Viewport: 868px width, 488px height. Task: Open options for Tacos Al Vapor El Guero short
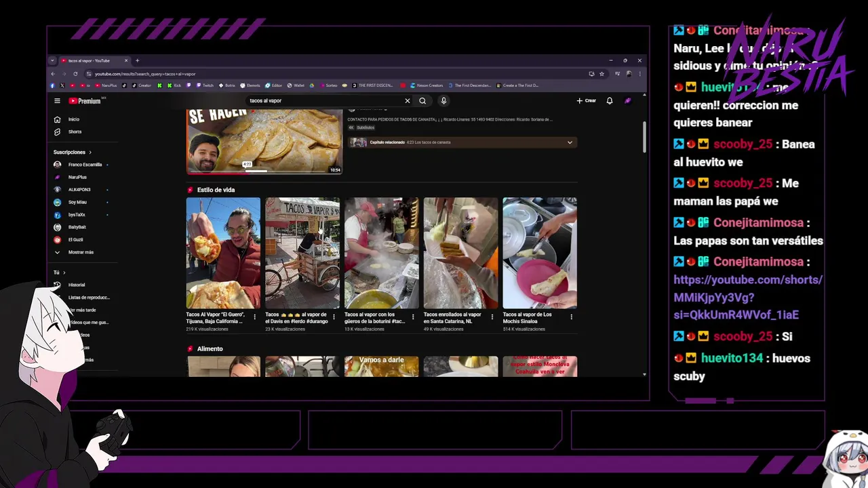255,317
